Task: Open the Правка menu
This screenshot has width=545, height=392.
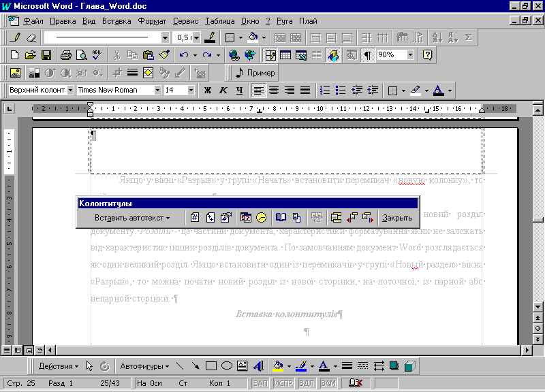Action: point(63,21)
